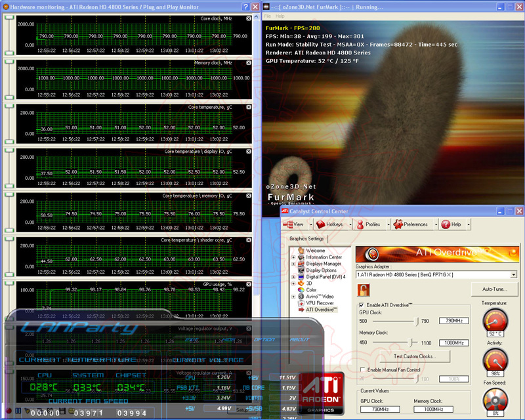Open the Preferences dropdown arrow
This screenshot has height=420, width=525.
pos(436,224)
